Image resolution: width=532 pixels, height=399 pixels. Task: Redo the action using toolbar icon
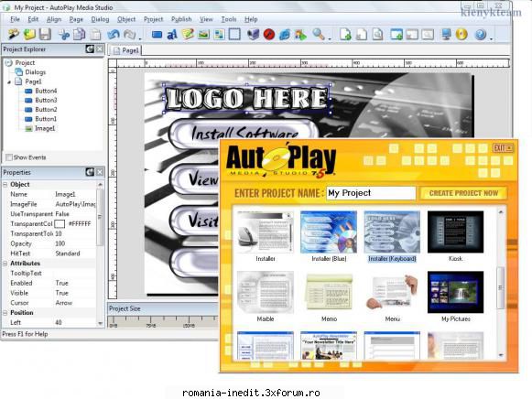pyautogui.click(x=129, y=34)
